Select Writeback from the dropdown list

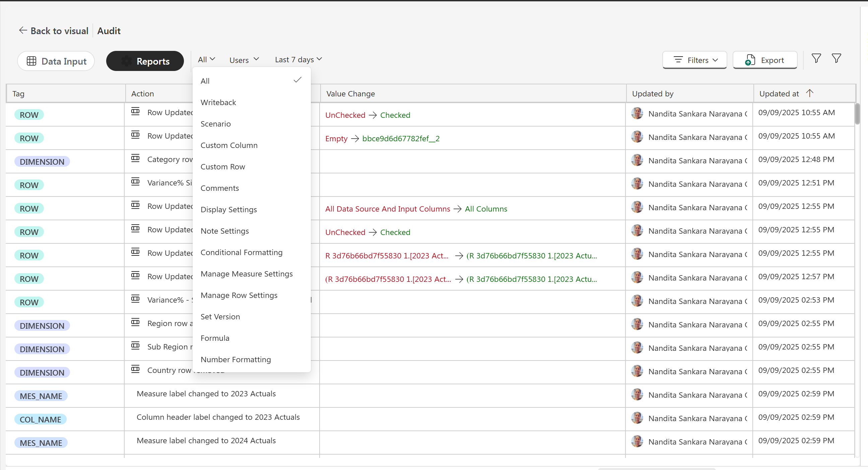218,102
